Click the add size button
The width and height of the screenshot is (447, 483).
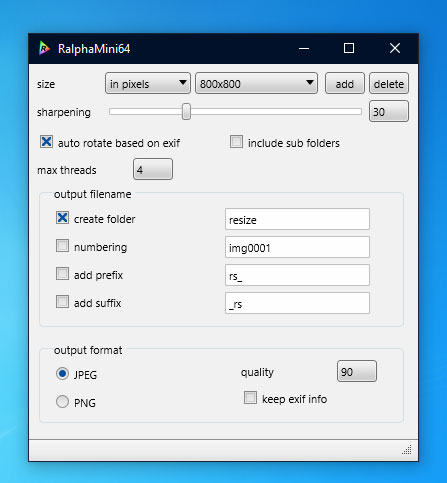[345, 83]
